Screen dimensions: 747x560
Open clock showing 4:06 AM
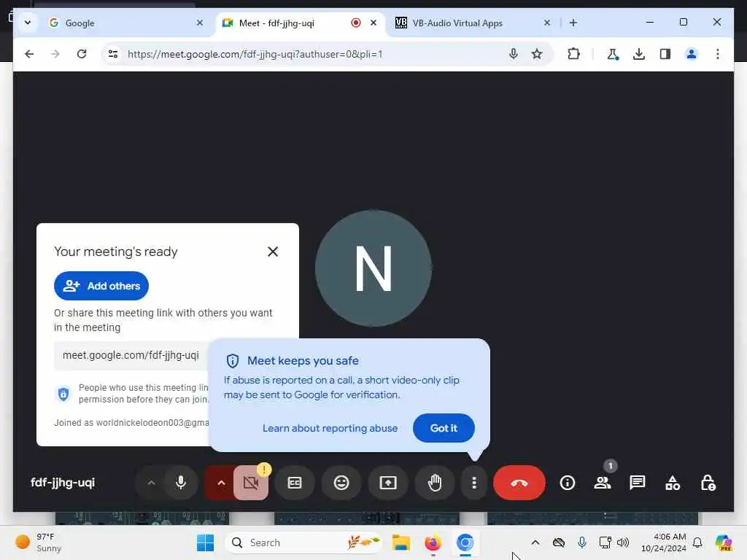click(663, 542)
